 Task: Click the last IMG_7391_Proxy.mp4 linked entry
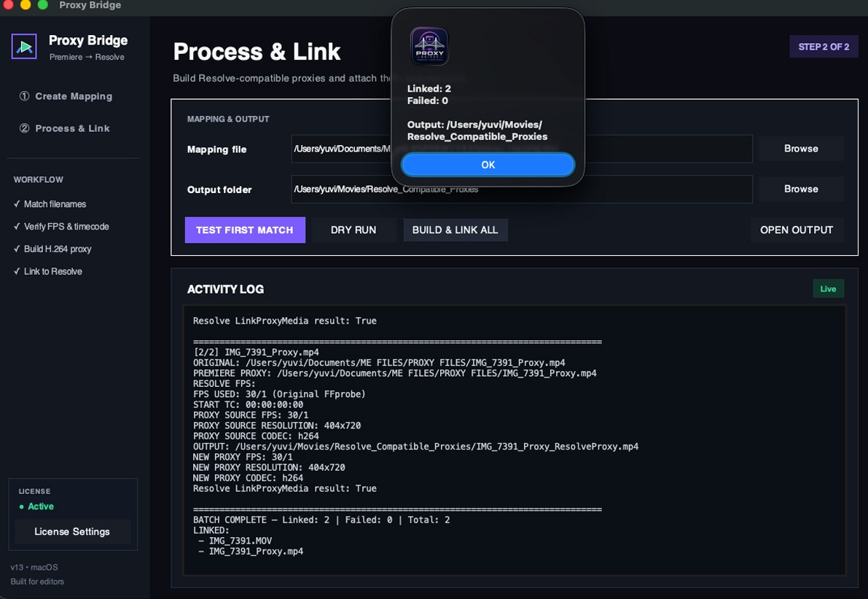(256, 552)
